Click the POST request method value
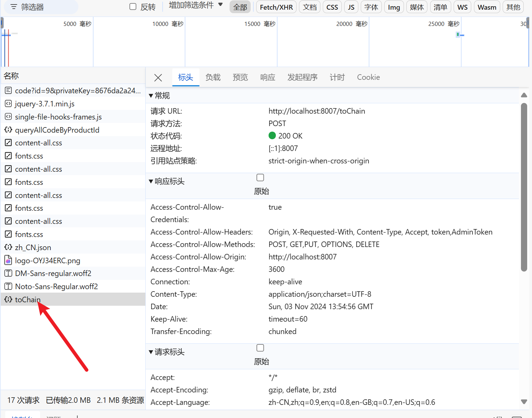532x418 pixels. (x=277, y=124)
